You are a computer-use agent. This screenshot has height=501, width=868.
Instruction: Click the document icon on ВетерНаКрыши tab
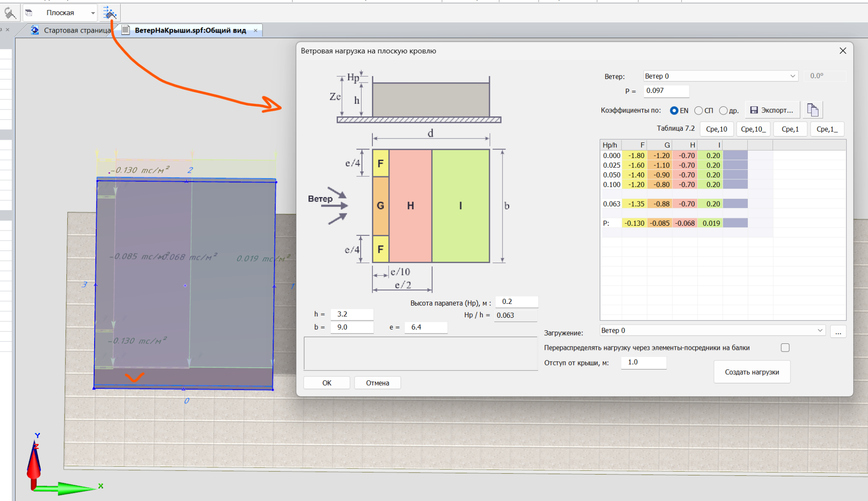pyautogui.click(x=126, y=30)
